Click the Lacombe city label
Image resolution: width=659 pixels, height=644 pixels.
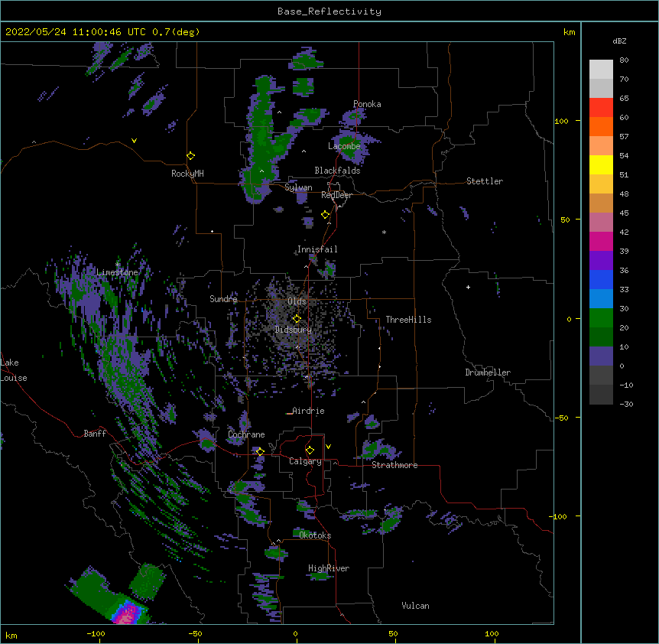344,146
